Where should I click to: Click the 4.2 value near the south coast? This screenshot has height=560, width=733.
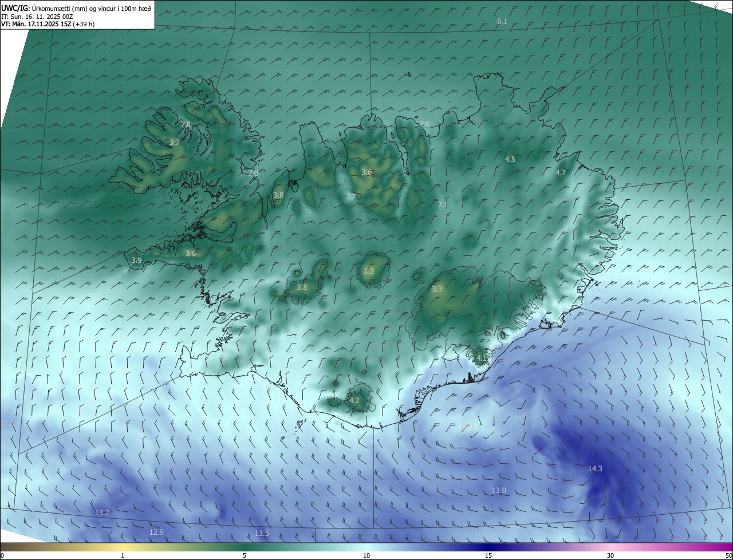[x=354, y=400]
